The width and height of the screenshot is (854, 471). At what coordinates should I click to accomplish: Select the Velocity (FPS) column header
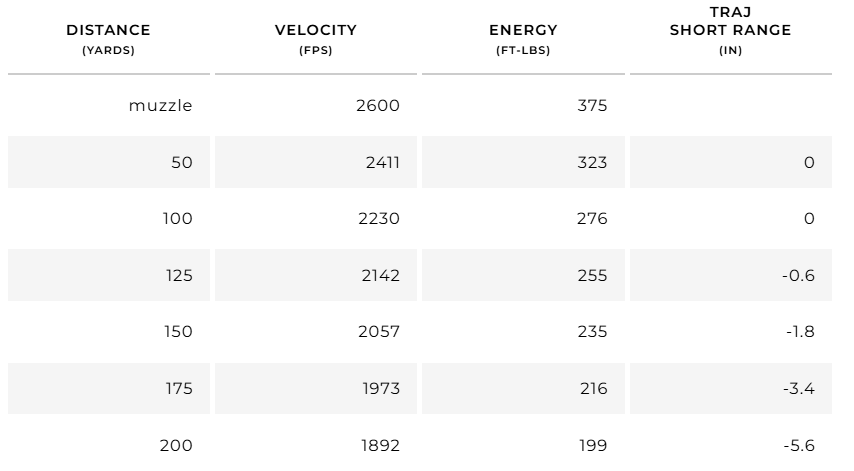click(x=315, y=38)
